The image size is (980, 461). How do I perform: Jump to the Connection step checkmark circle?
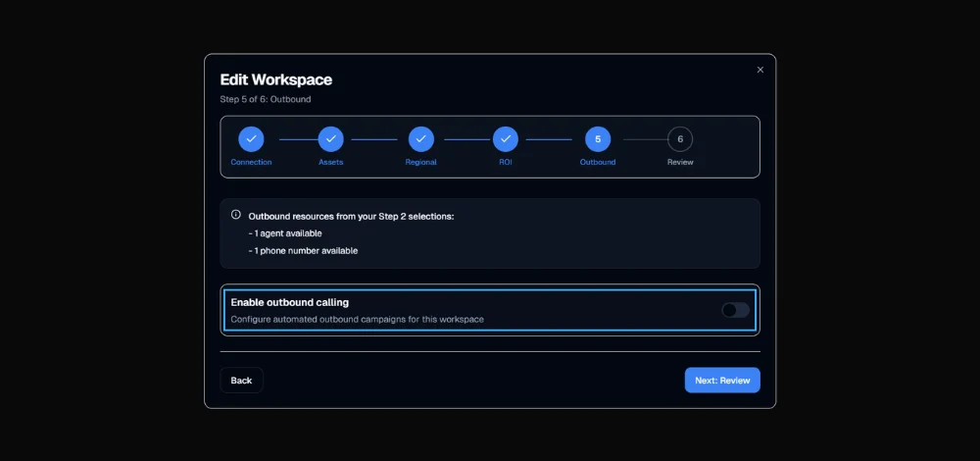(251, 139)
